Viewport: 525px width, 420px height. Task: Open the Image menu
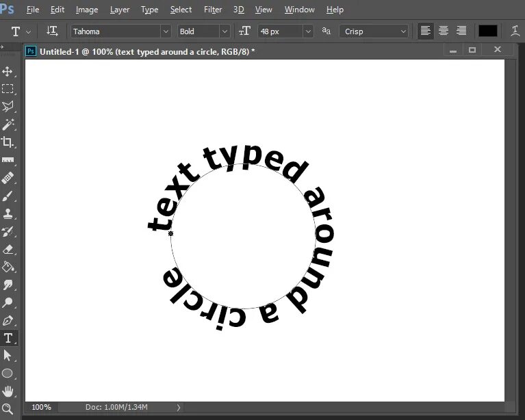(x=87, y=10)
